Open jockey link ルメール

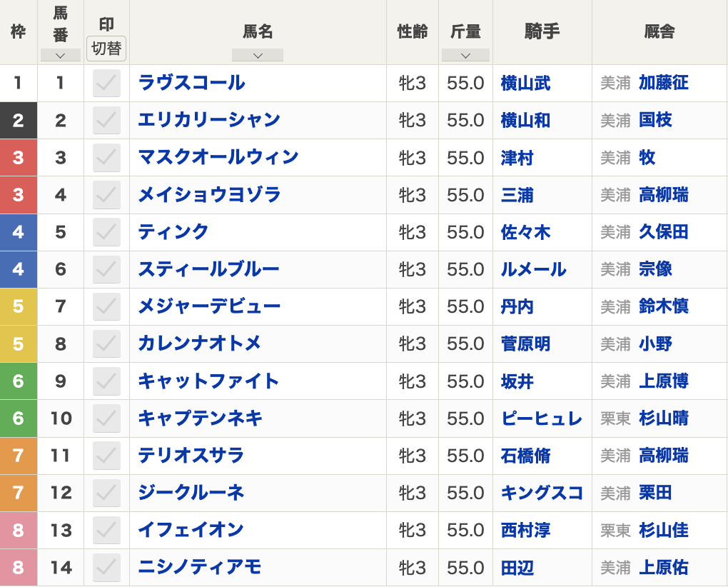click(533, 269)
